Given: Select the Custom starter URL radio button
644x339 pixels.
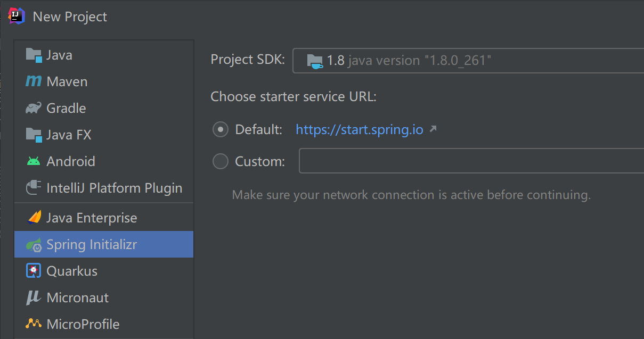Looking at the screenshot, I should coord(221,161).
